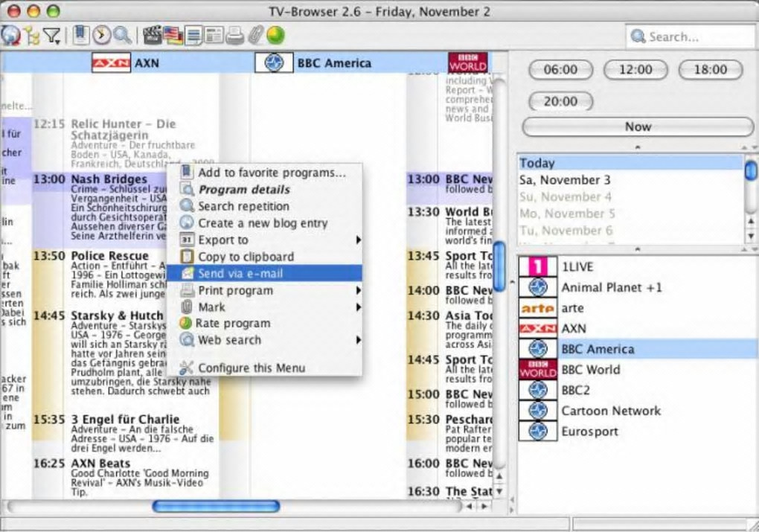Click the vertical program table scrollbar thumb
The image size is (759, 532).
point(499,268)
